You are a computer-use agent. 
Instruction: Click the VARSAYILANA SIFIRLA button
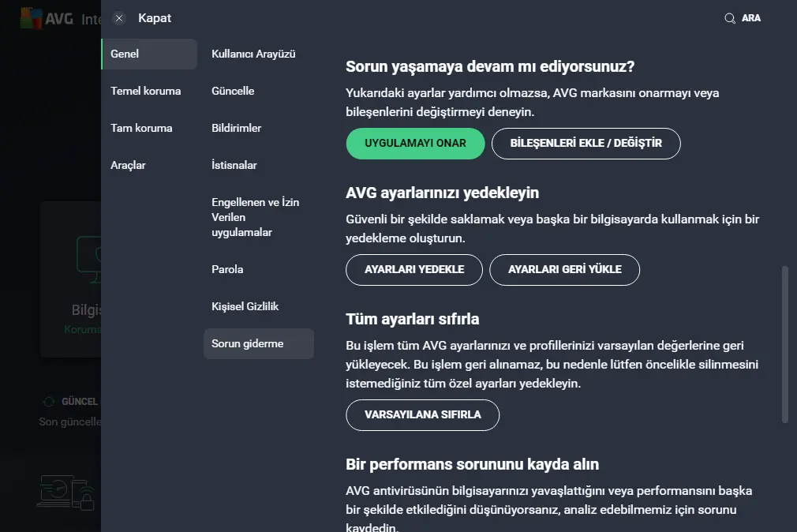[x=423, y=415]
